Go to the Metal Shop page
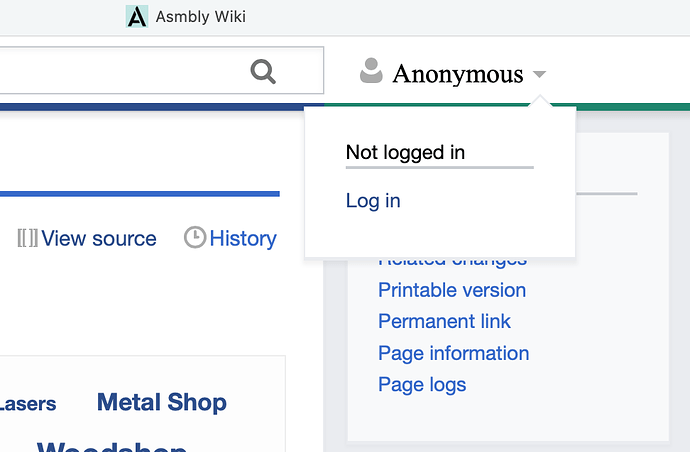690x452 pixels. coord(161,402)
